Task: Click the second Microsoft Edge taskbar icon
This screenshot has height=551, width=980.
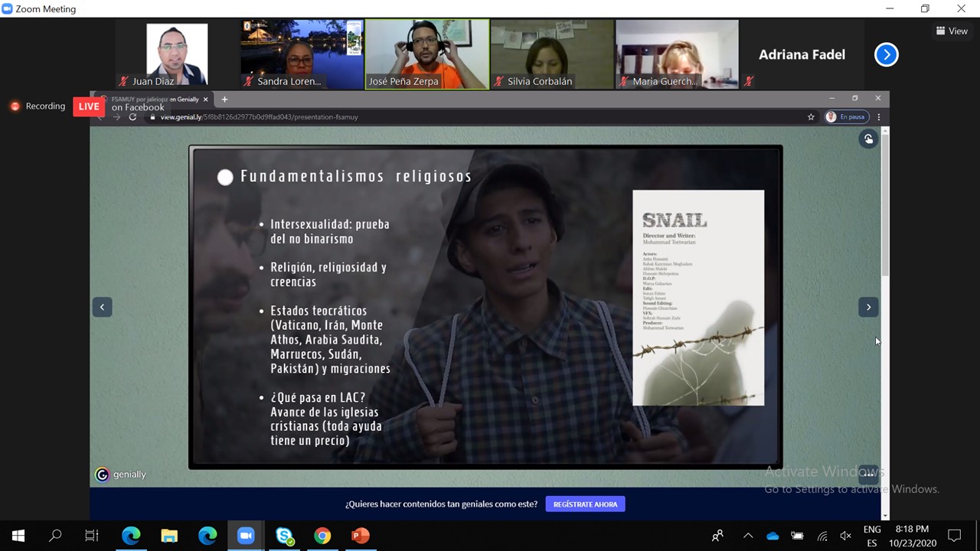Action: [x=207, y=536]
